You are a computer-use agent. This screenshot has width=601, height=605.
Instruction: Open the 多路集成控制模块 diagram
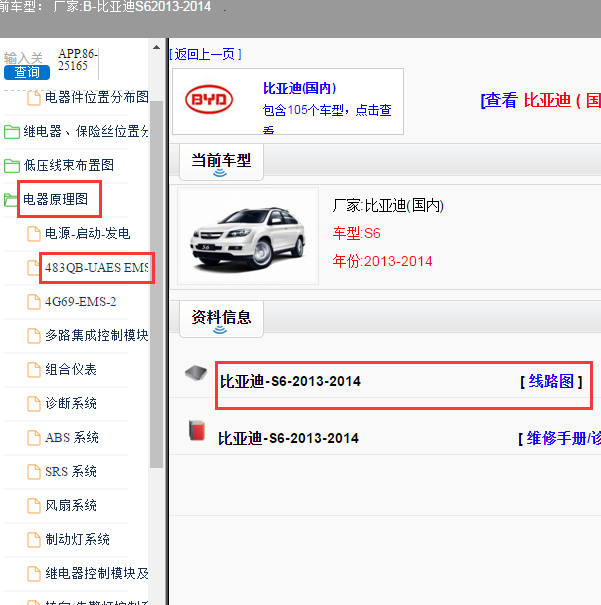(x=96, y=335)
